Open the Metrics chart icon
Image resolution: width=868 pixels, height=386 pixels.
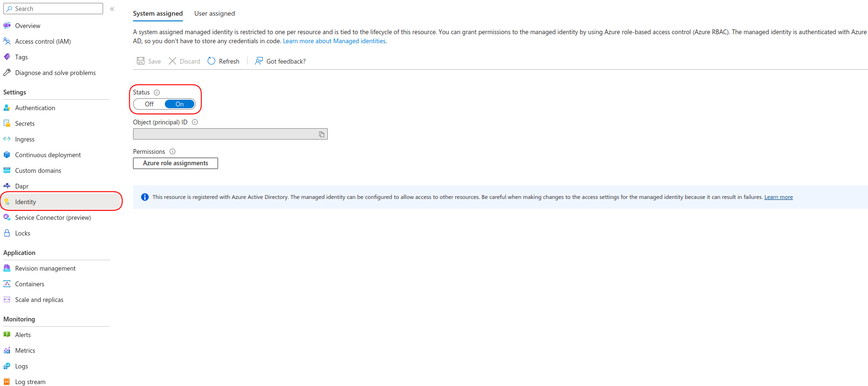tap(7, 350)
